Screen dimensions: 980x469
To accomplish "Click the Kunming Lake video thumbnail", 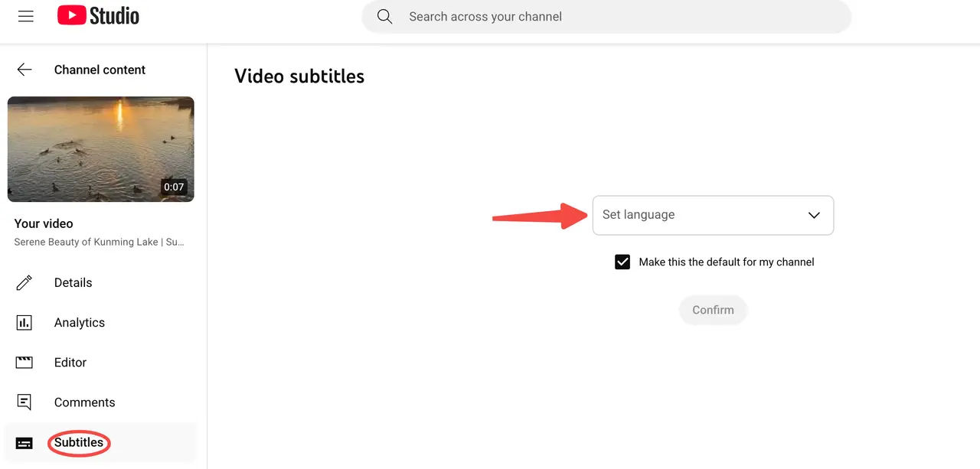I will click(101, 149).
